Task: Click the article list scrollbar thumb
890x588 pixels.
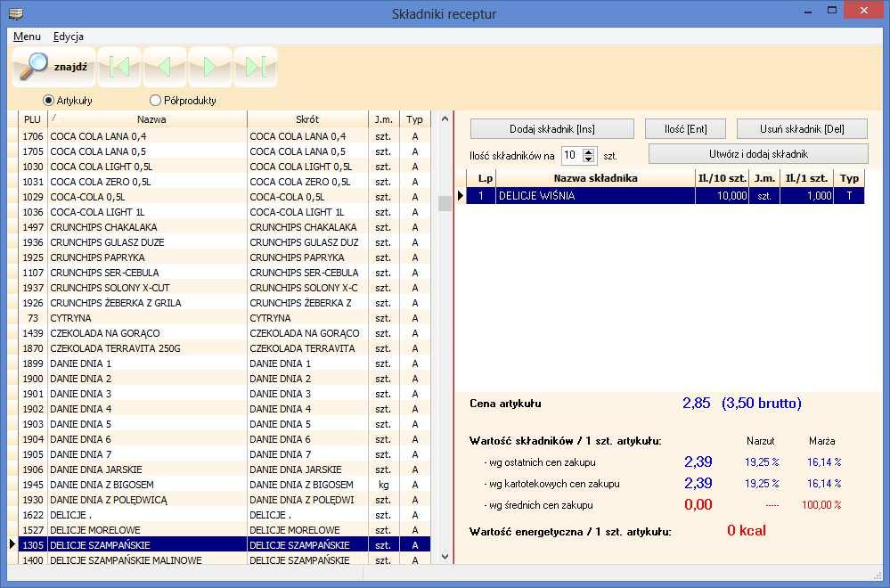Action: 445,203
